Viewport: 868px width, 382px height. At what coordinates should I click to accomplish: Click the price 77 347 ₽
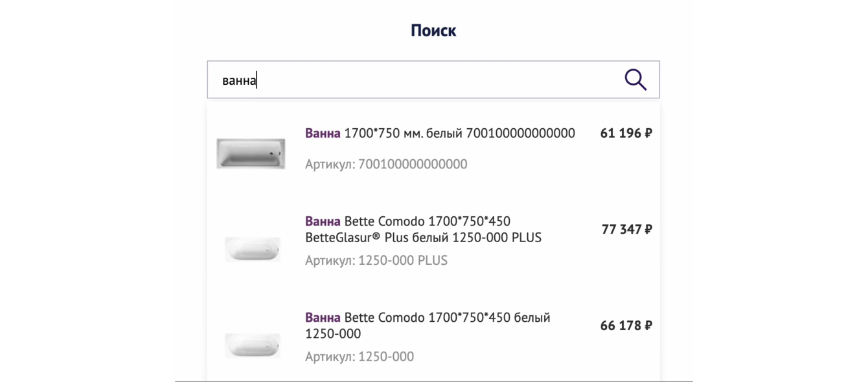pos(626,229)
